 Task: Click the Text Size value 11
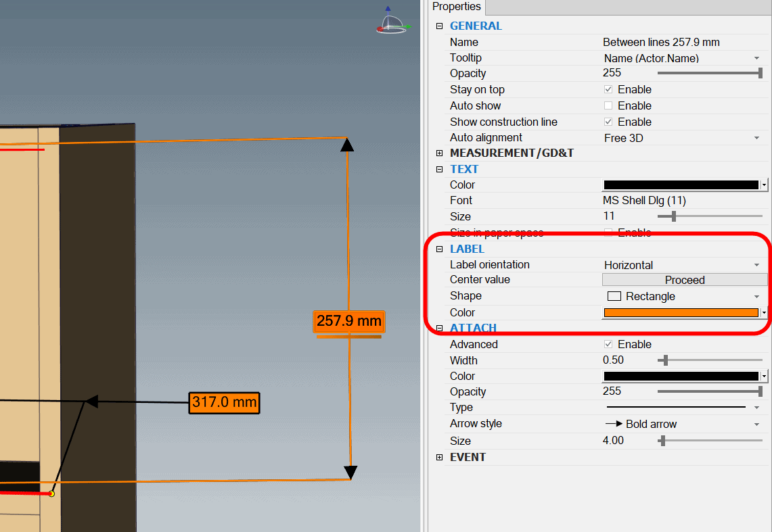[608, 216]
